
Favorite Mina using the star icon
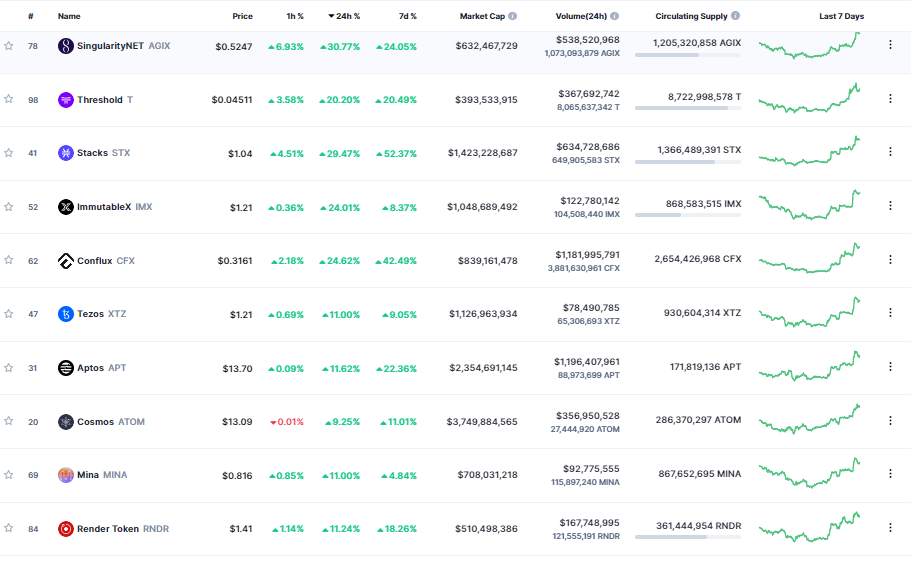tap(9, 475)
